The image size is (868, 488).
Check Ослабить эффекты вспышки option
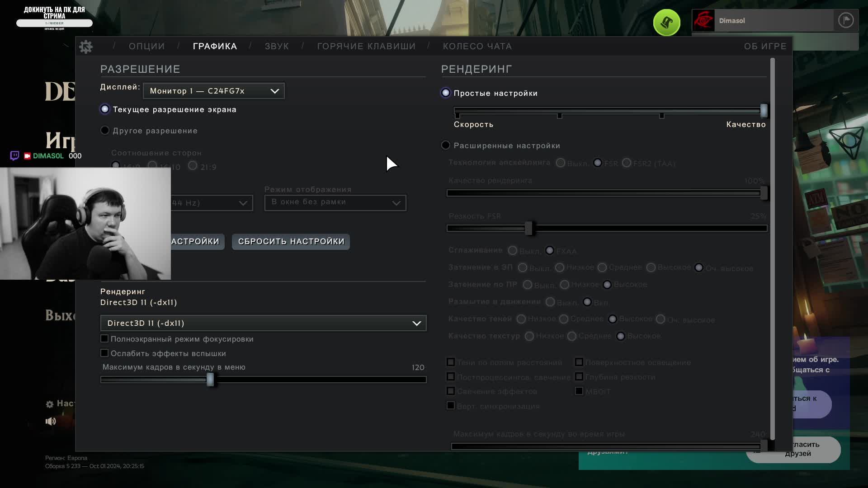tap(104, 353)
